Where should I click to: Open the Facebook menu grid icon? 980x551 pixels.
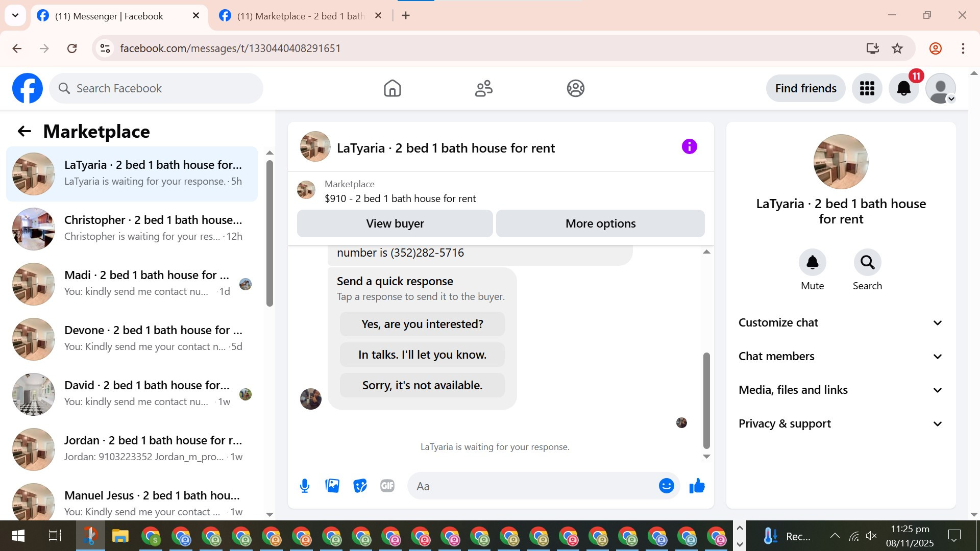coord(867,88)
